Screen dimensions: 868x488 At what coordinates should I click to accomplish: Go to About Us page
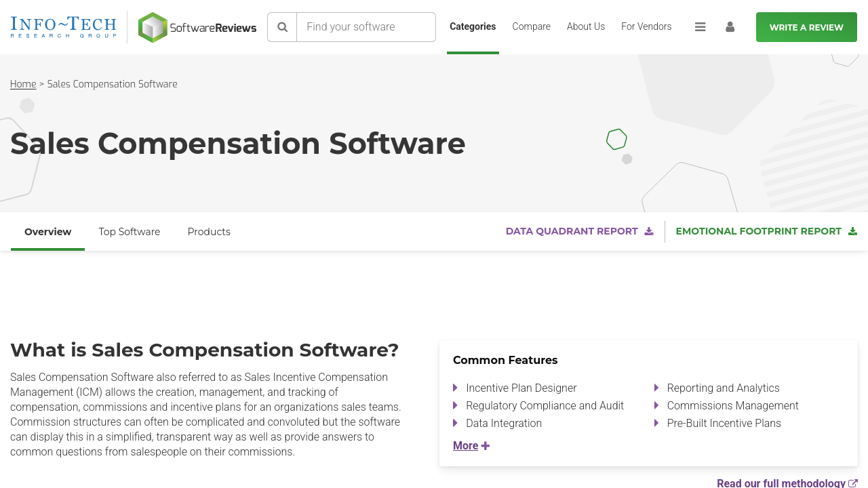pyautogui.click(x=585, y=26)
